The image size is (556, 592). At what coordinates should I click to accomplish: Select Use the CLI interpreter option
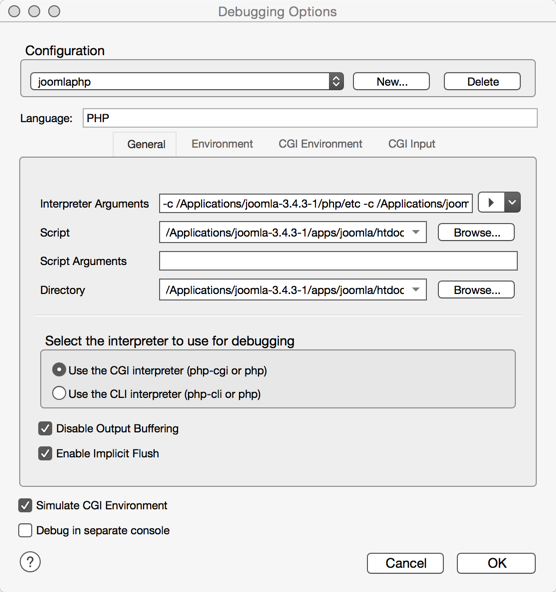click(x=59, y=393)
